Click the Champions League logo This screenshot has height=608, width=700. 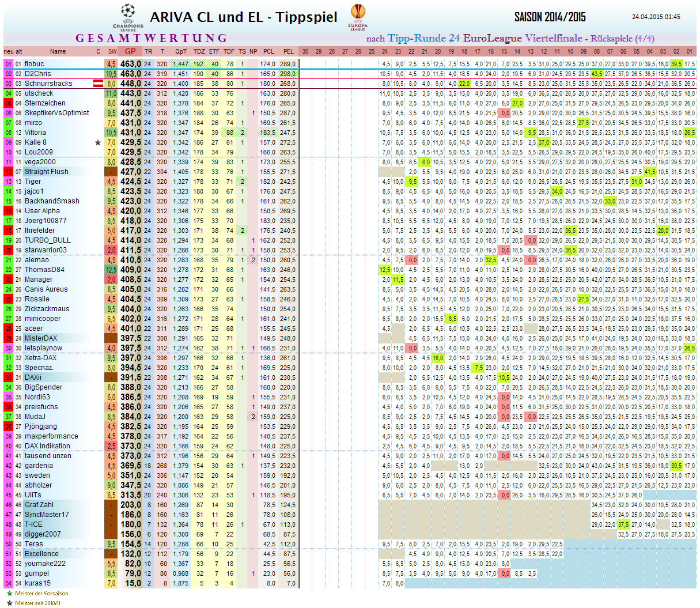[128, 17]
